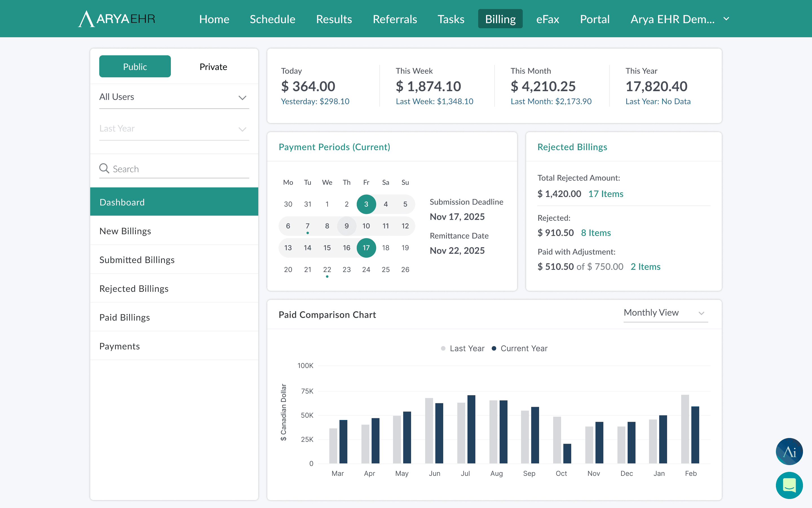Open the Last Year period dropdown

click(x=174, y=129)
